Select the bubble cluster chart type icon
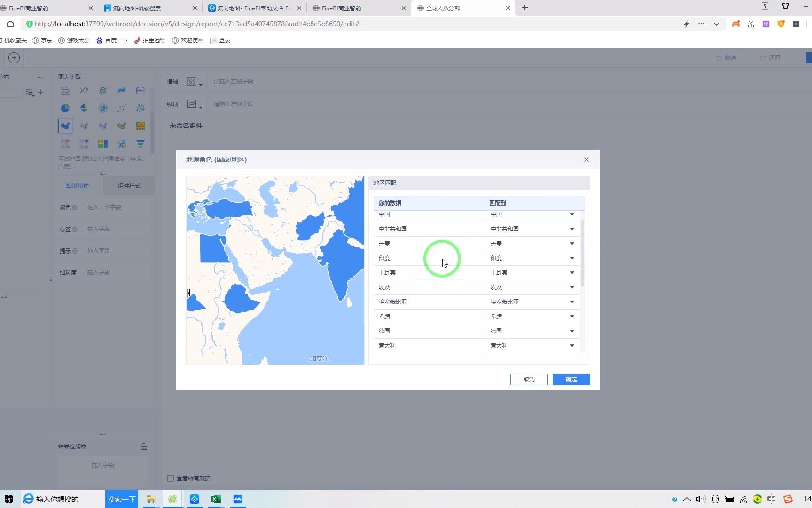 pyautogui.click(x=141, y=108)
